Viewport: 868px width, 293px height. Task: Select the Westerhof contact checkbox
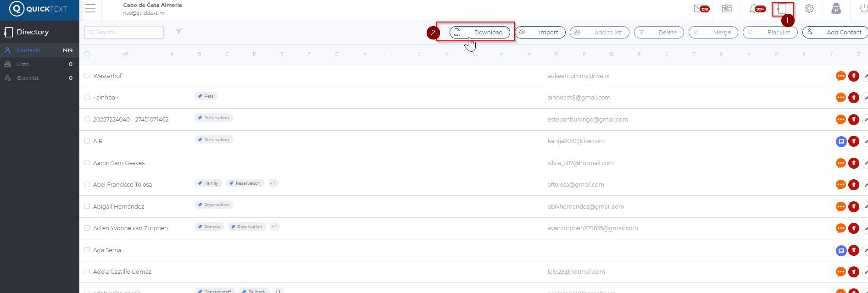click(87, 76)
